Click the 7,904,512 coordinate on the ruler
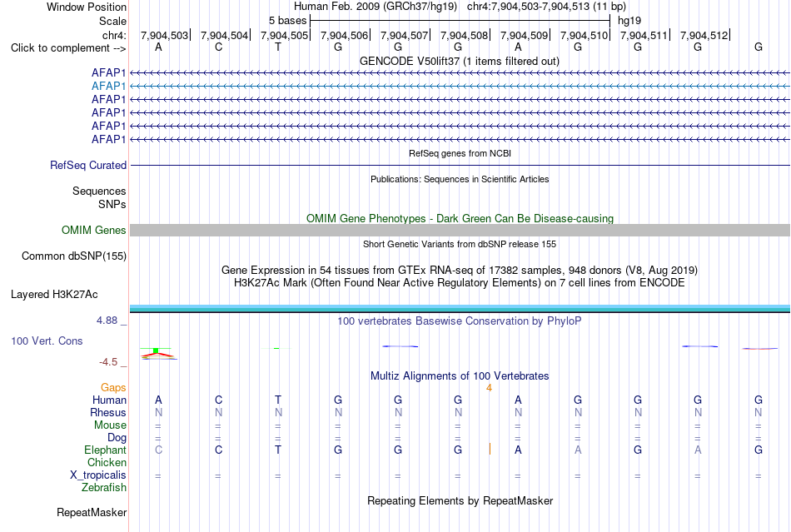Viewport: 791px width, 532px height. point(704,35)
